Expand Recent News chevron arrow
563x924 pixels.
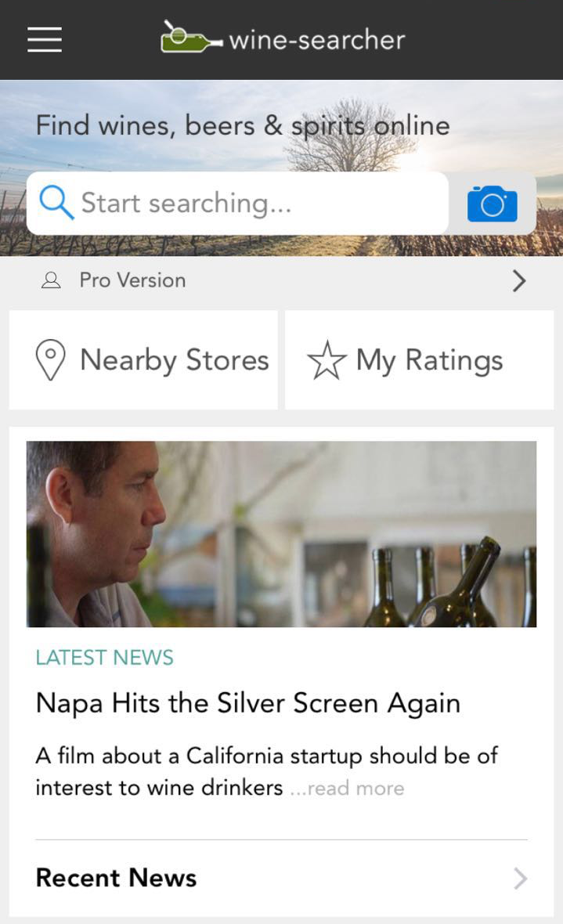(x=520, y=879)
